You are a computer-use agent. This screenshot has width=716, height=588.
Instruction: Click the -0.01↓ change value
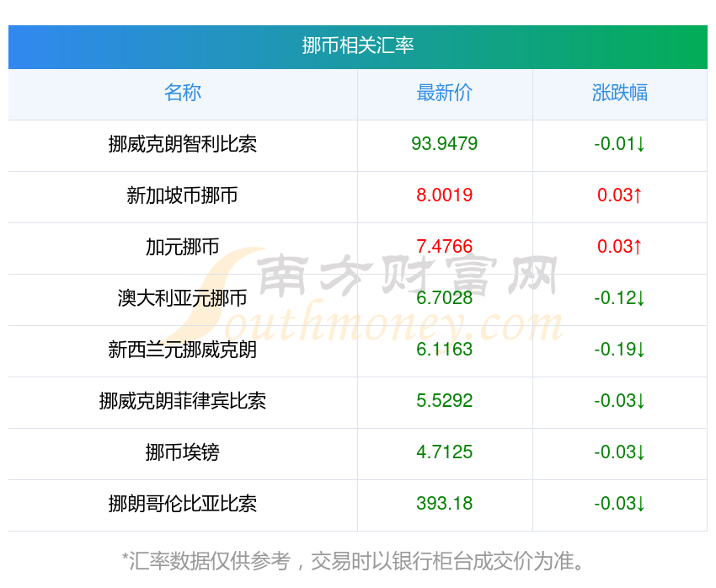620,144
